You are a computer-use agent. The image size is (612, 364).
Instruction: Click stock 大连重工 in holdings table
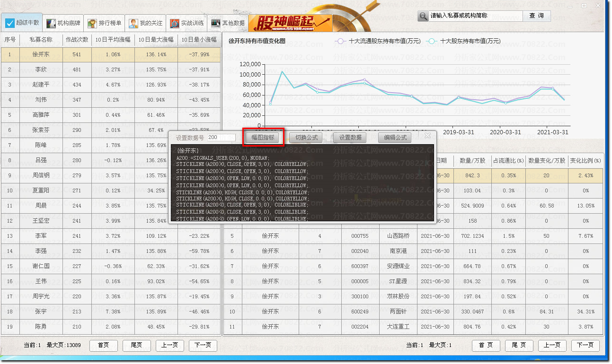(x=398, y=327)
